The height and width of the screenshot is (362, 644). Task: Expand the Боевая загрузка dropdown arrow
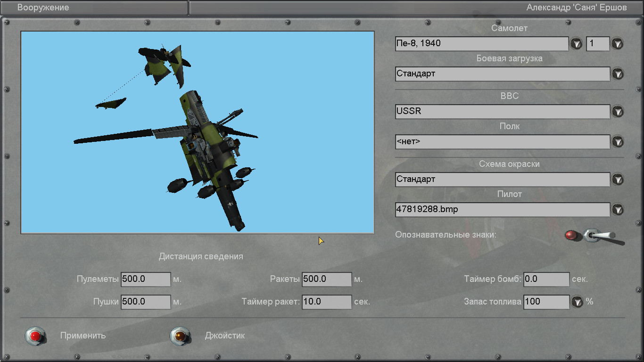click(x=618, y=74)
